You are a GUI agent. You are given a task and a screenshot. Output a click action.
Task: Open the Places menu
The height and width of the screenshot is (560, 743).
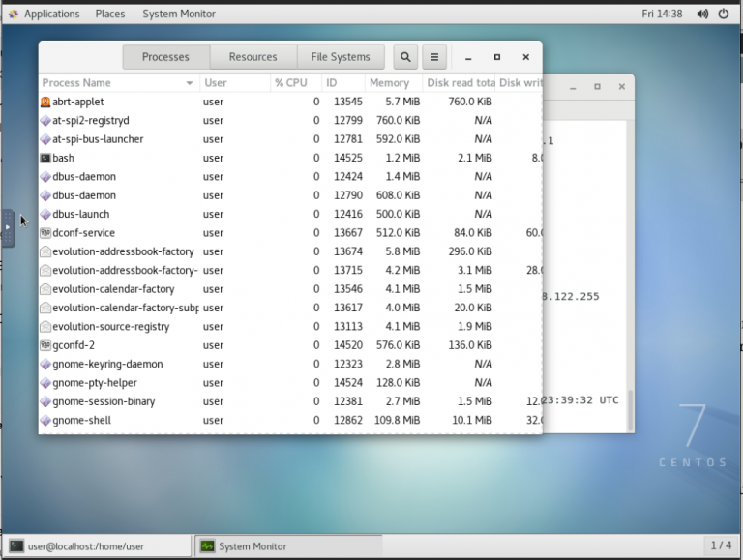pyautogui.click(x=110, y=14)
